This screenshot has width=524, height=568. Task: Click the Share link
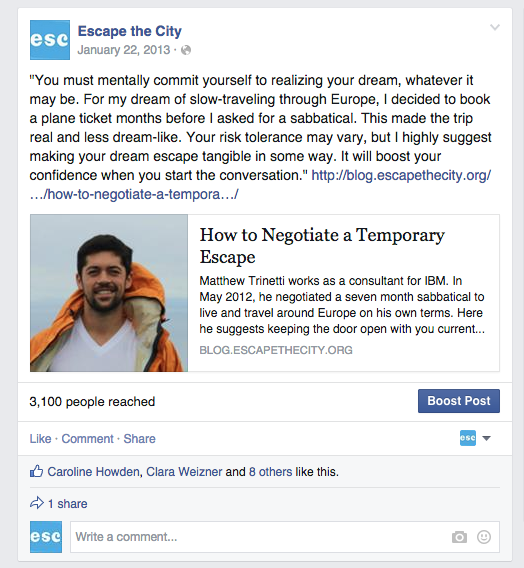[x=139, y=439]
